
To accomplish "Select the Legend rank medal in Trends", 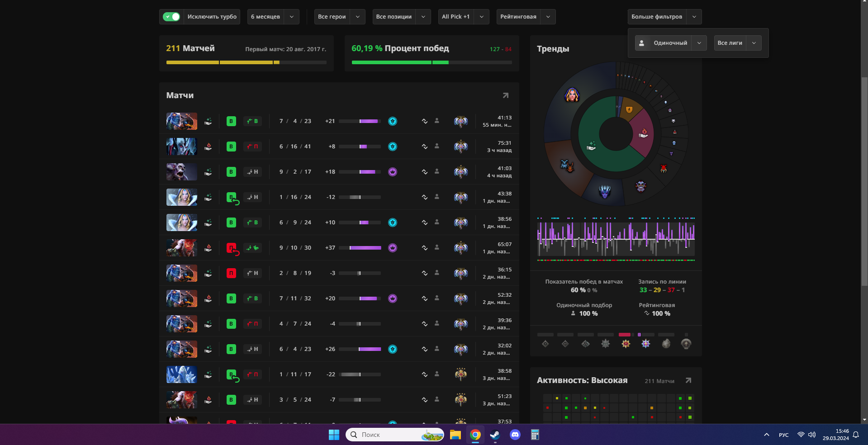I will (626, 344).
